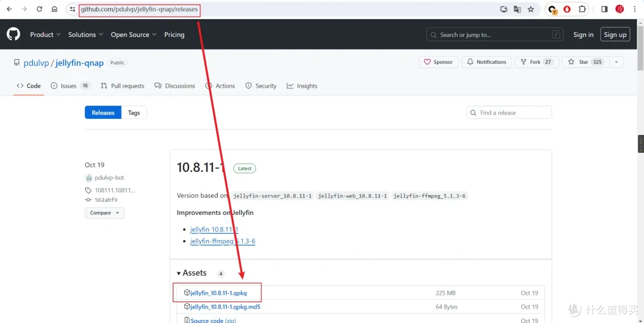Open the Security tab

(x=261, y=85)
